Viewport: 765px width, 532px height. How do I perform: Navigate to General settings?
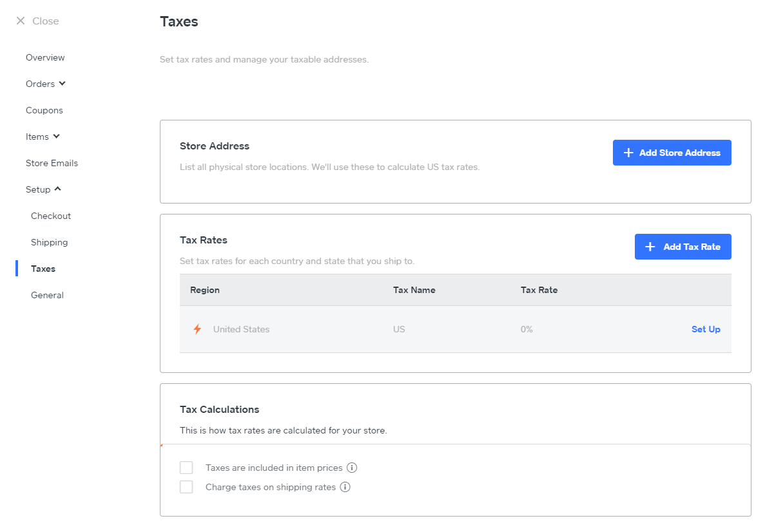pyautogui.click(x=47, y=295)
